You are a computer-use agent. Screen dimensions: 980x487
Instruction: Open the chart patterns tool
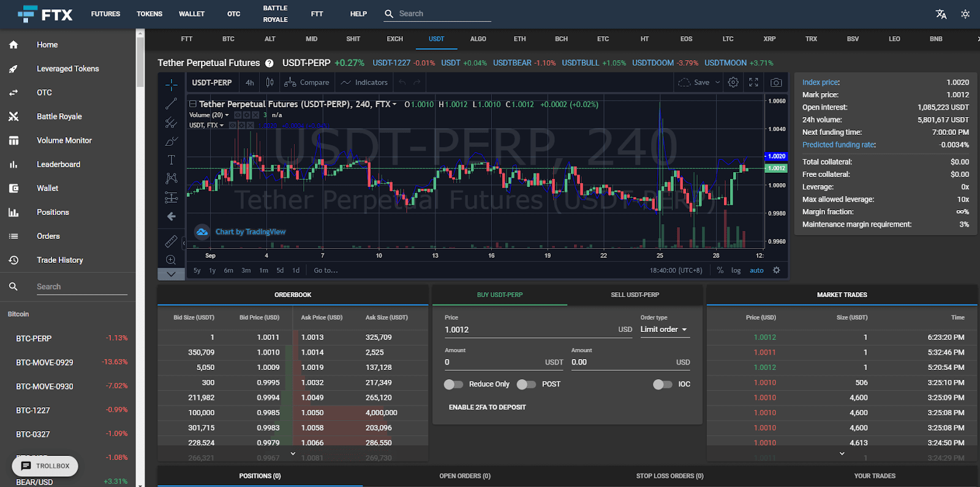(x=171, y=178)
